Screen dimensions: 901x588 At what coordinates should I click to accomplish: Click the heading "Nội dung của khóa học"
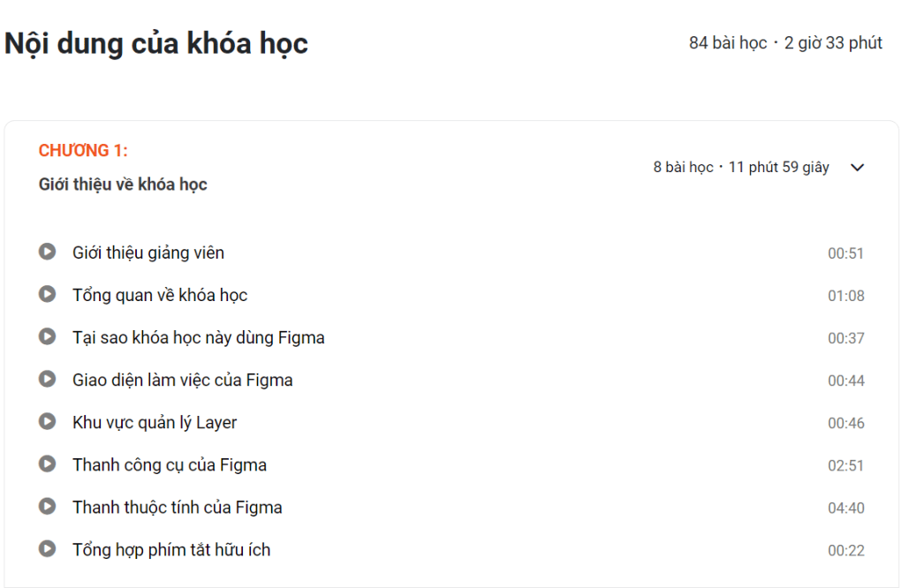point(156,42)
